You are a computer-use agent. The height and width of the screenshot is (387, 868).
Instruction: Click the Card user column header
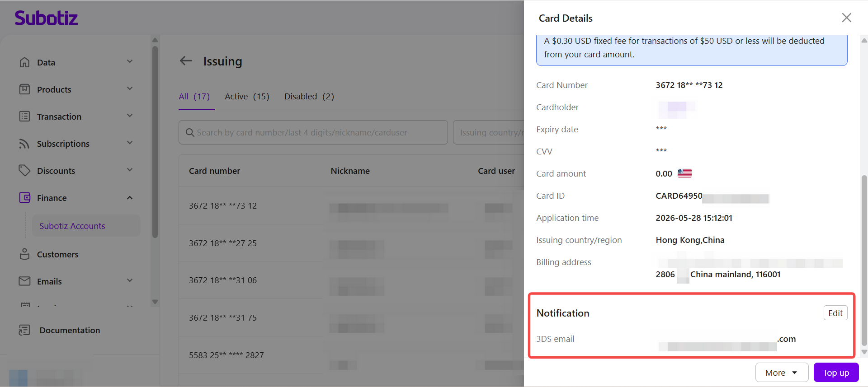[496, 171]
